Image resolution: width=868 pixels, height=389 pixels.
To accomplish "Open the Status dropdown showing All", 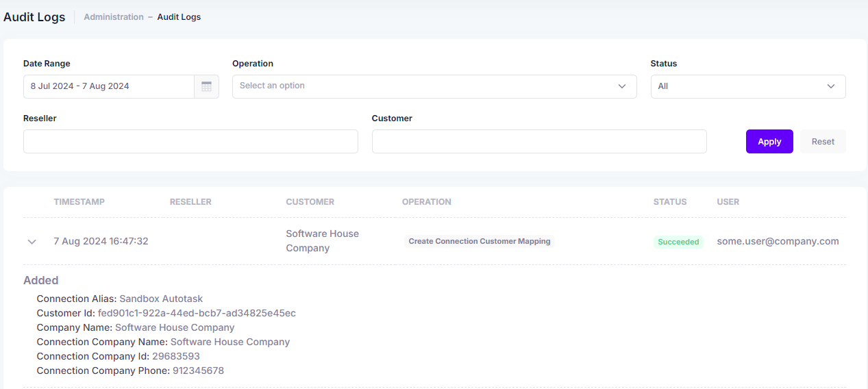I will [748, 86].
